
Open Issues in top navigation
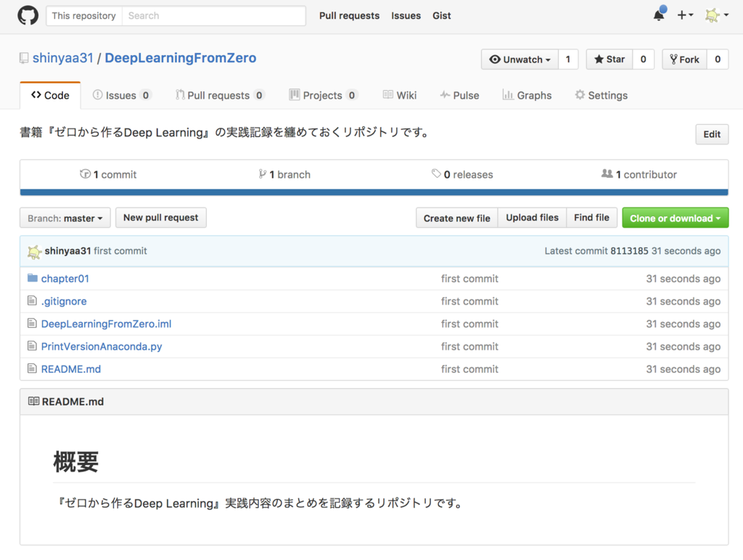click(x=406, y=16)
